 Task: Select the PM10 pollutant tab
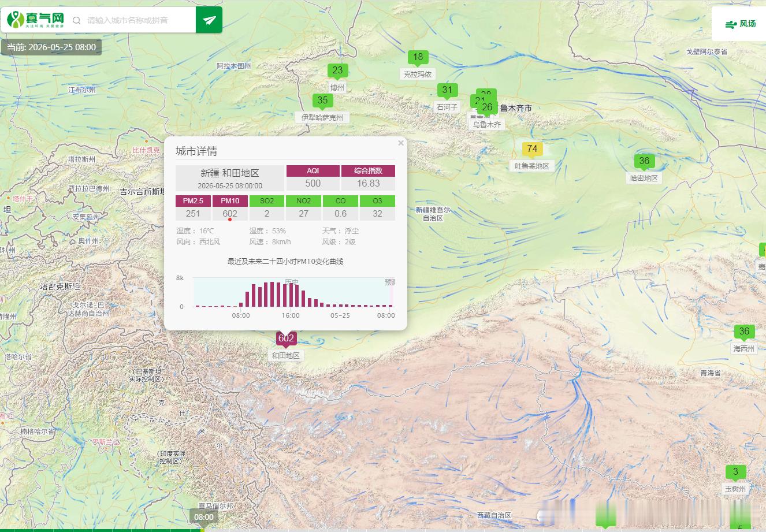click(x=230, y=201)
